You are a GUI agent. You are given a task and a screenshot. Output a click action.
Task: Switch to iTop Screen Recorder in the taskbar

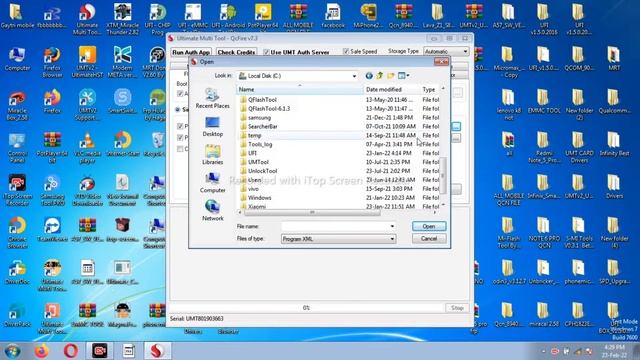[x=100, y=351]
